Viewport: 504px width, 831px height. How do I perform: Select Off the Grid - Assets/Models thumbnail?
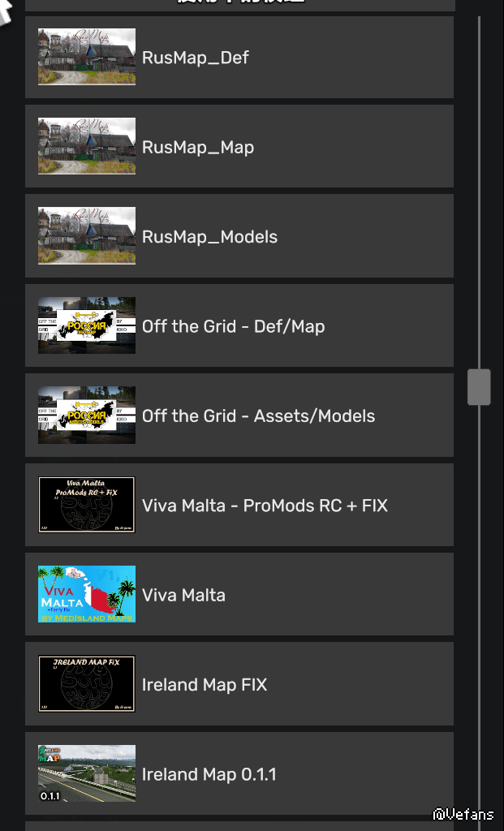(x=86, y=415)
